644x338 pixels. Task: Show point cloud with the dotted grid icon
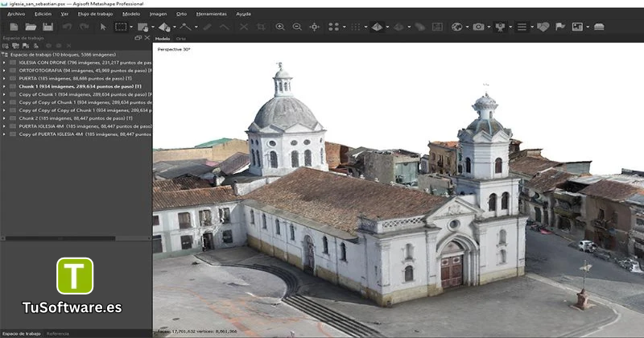point(356,27)
